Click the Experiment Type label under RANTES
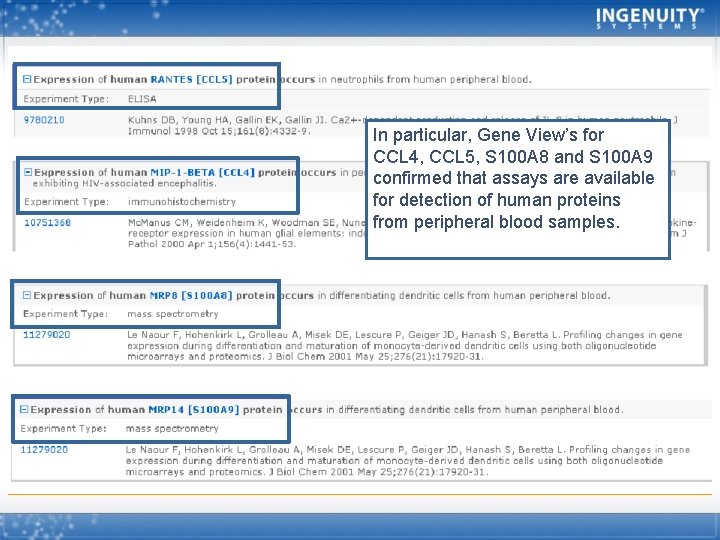Screen dimensions: 720x540 point(66,99)
